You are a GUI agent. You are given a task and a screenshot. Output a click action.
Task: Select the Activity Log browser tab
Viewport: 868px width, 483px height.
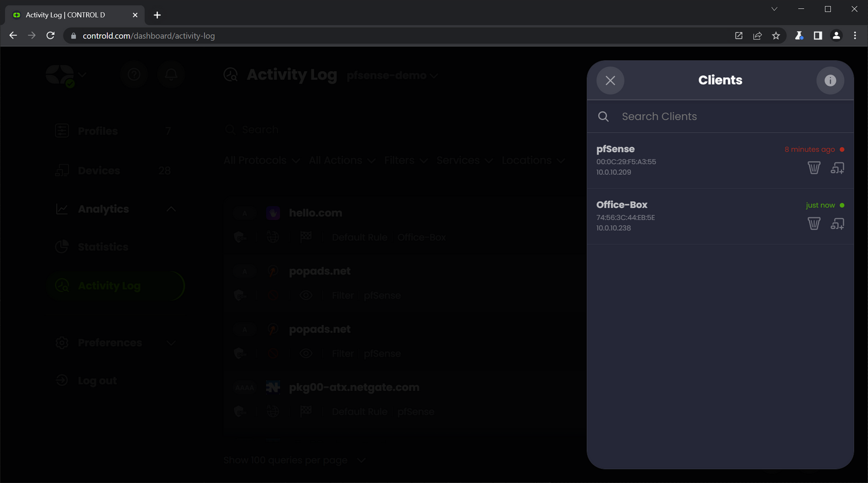click(x=71, y=15)
